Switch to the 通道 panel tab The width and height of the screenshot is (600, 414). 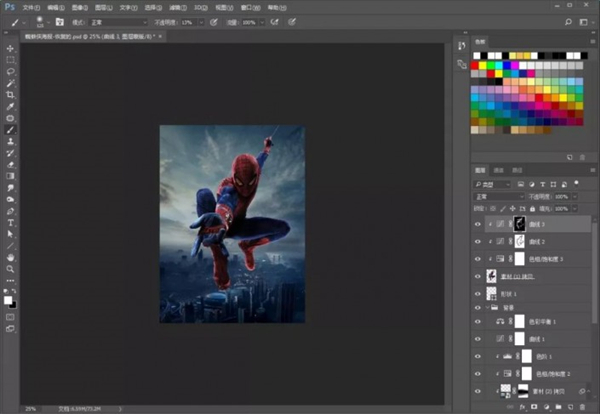coord(499,171)
